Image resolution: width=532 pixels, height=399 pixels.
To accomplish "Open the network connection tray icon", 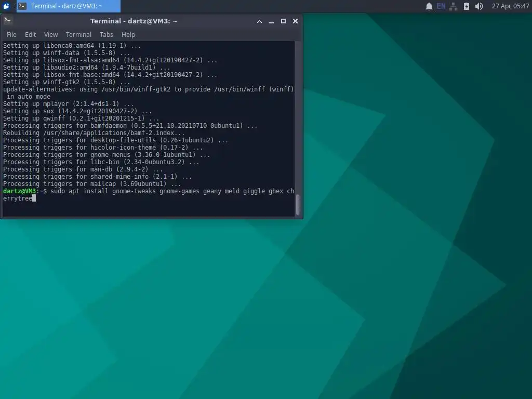I will tap(453, 6).
